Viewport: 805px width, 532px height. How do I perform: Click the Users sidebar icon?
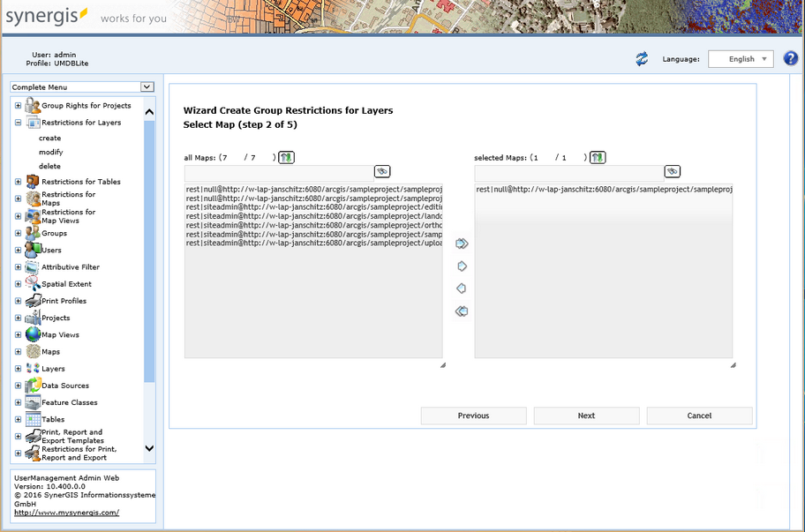click(x=32, y=251)
